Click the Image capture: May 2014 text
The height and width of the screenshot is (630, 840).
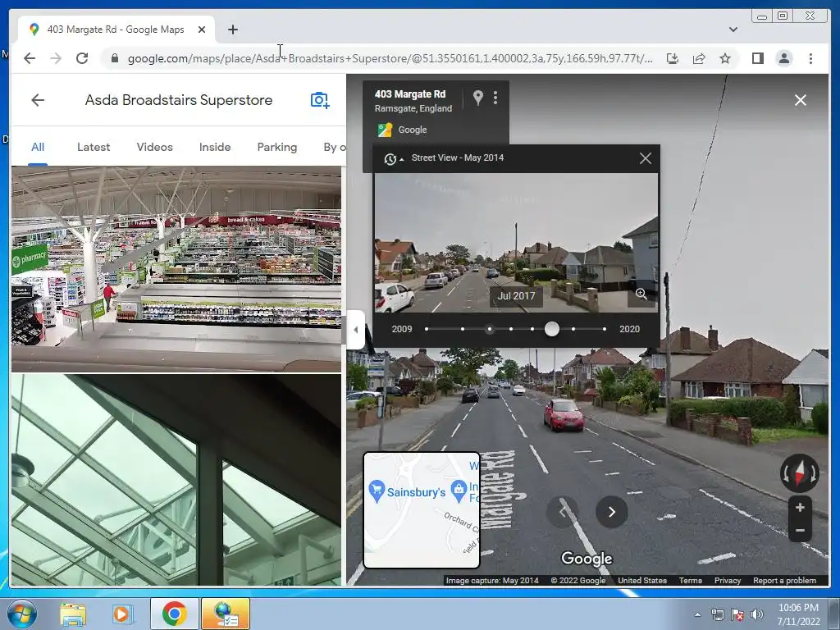coord(492,580)
